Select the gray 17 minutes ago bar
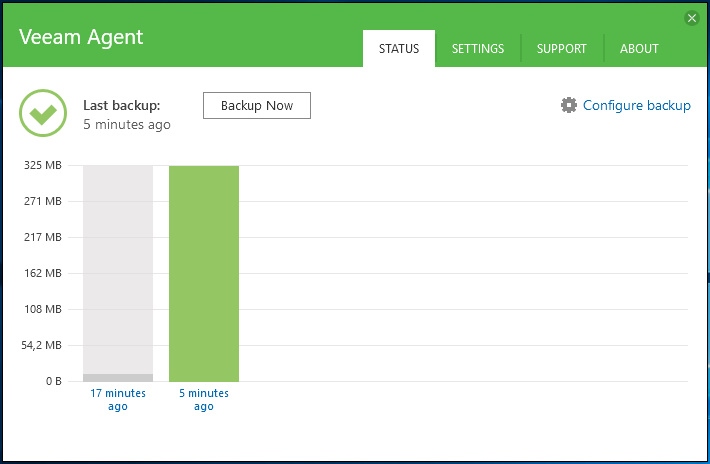Screen dimensions: 710x464 (118, 270)
